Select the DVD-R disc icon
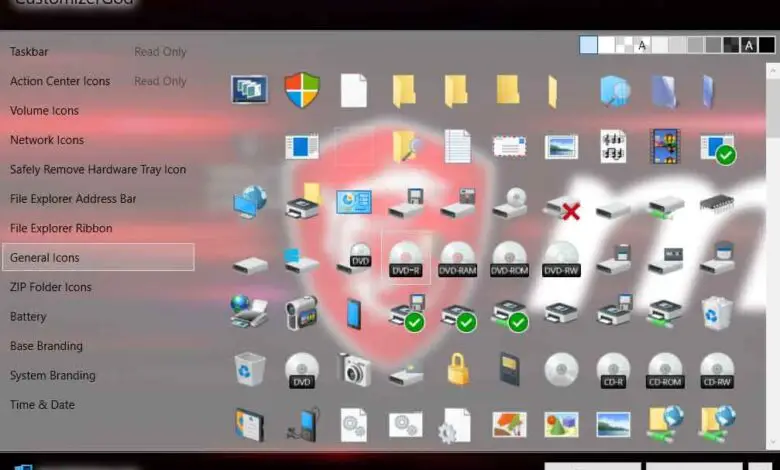This screenshot has height=470, width=780. [406, 259]
